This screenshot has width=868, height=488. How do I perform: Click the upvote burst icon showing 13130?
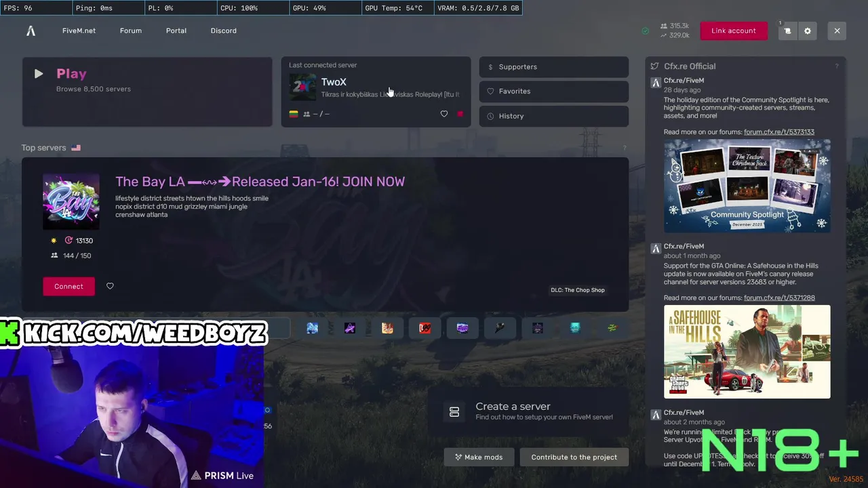pyautogui.click(x=68, y=241)
